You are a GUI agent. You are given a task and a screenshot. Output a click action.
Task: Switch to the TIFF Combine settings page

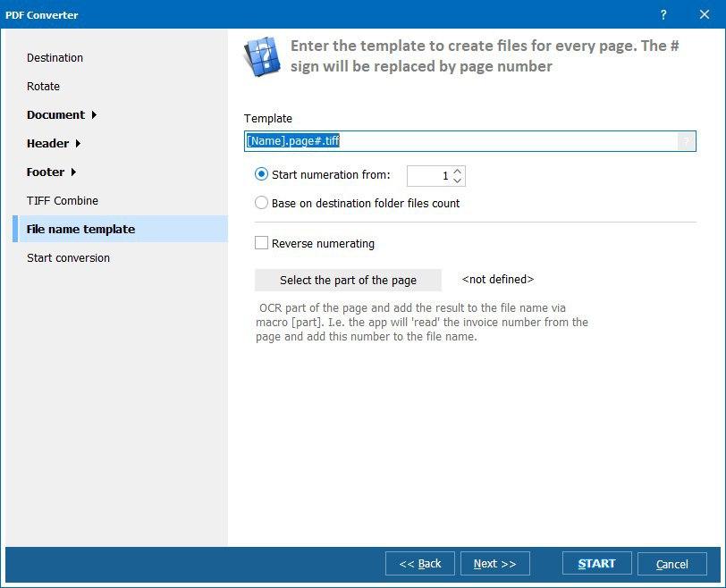coord(63,200)
